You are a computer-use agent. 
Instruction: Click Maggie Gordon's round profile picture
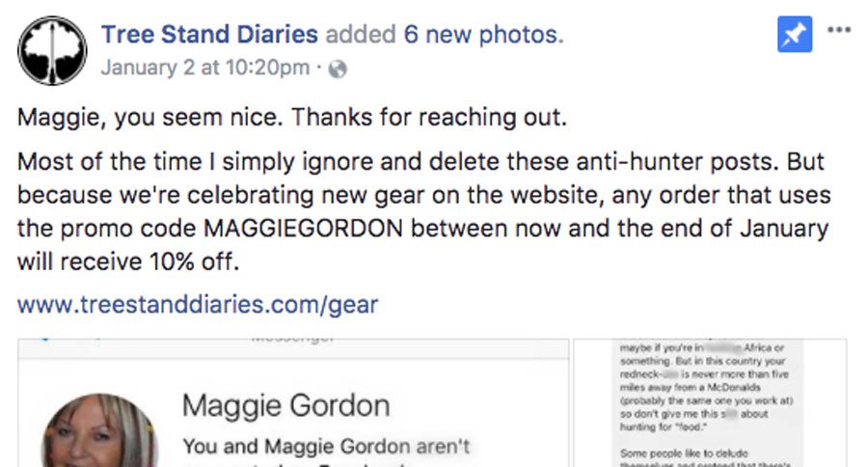click(100, 431)
